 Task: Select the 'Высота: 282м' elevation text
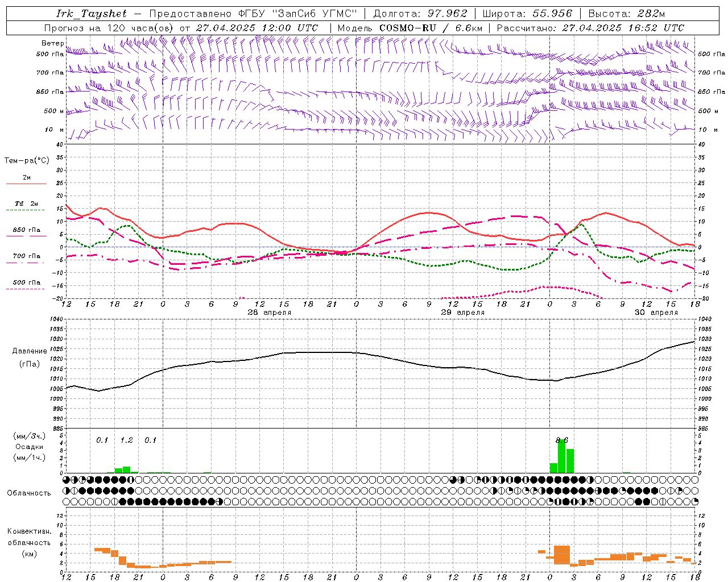[626, 14]
